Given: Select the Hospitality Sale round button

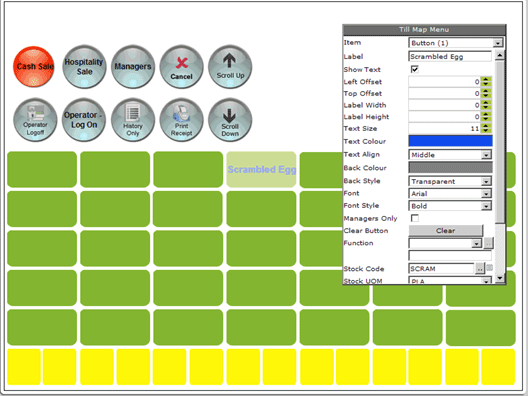Looking at the screenshot, I should coord(84,67).
